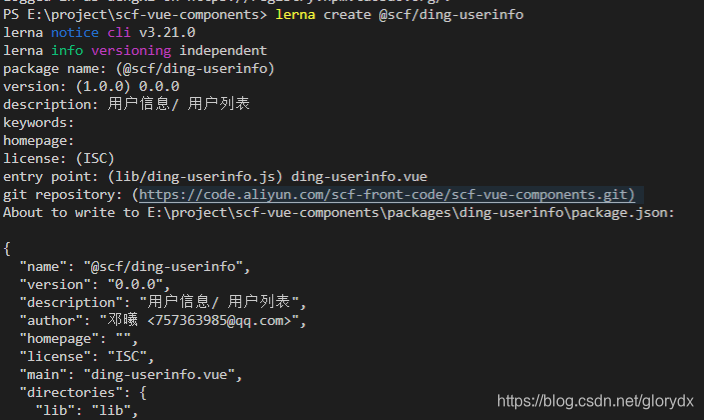Open the code.aliyun.com git repository link
704x420 pixels.
[387, 195]
